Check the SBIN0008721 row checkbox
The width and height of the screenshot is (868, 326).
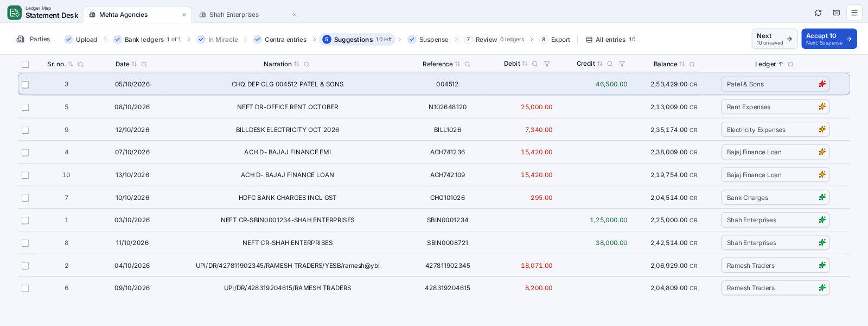click(25, 243)
